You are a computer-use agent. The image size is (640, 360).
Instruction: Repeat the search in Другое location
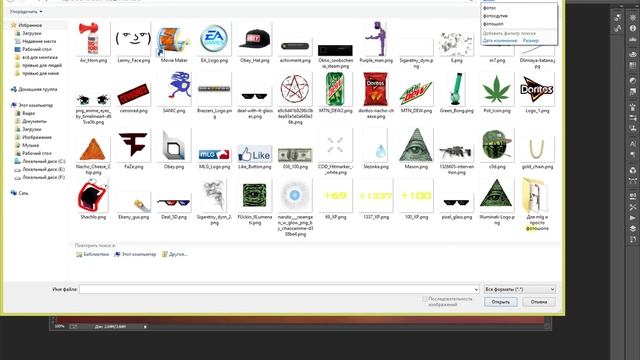click(x=174, y=254)
